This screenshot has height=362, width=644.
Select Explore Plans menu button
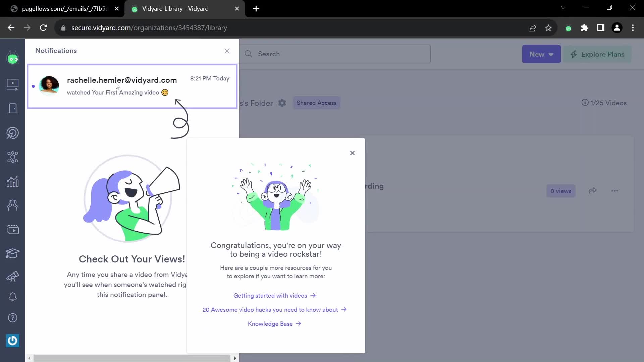[599, 54]
